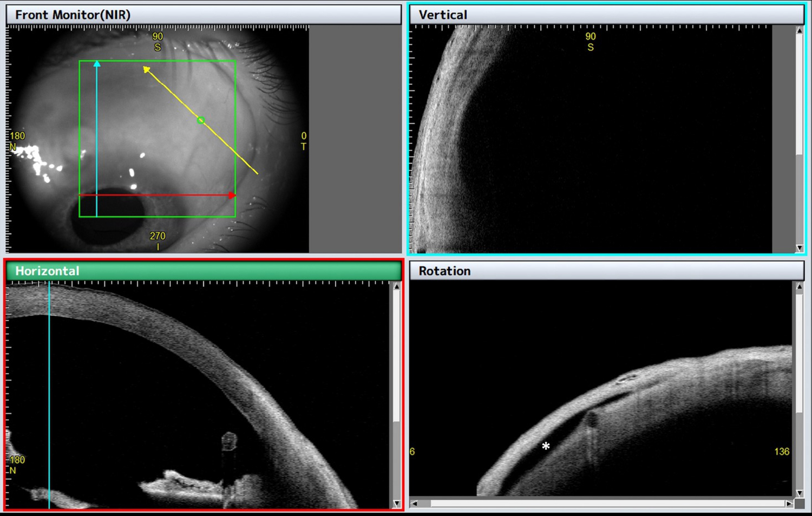The image size is (812, 516).
Task: Click the cyan vertical scan arrowhead
Action: (97, 63)
